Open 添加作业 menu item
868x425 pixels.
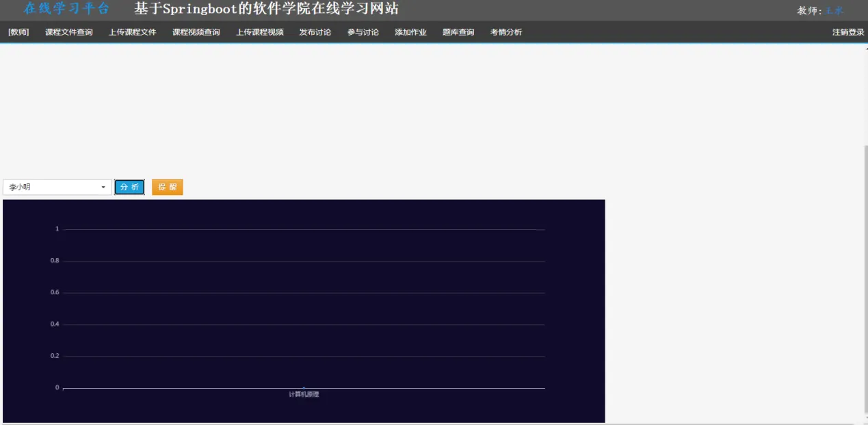(x=410, y=32)
